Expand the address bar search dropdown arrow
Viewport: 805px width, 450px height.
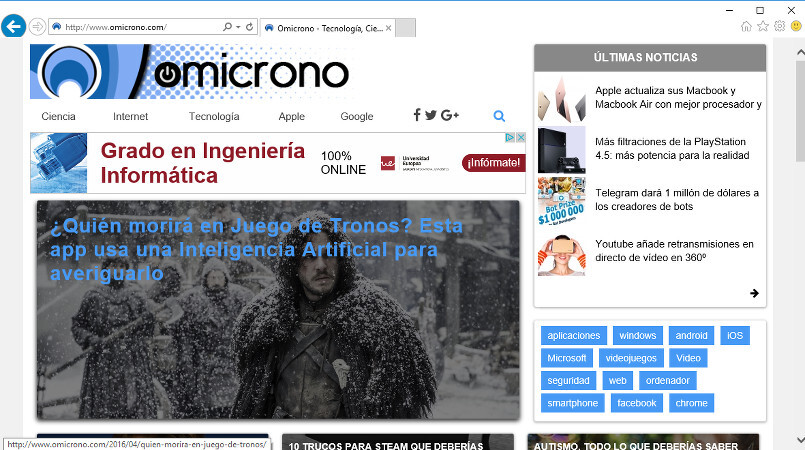tap(238, 27)
